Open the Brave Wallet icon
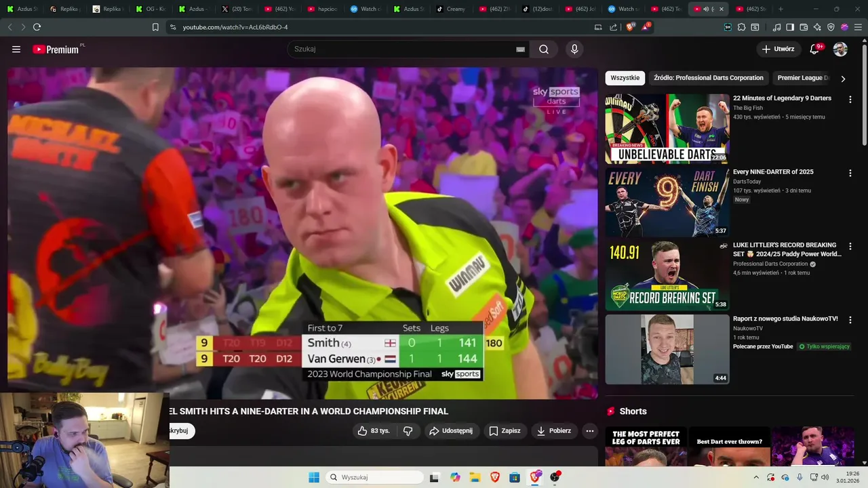This screenshot has height=488, width=868. pyautogui.click(x=804, y=27)
